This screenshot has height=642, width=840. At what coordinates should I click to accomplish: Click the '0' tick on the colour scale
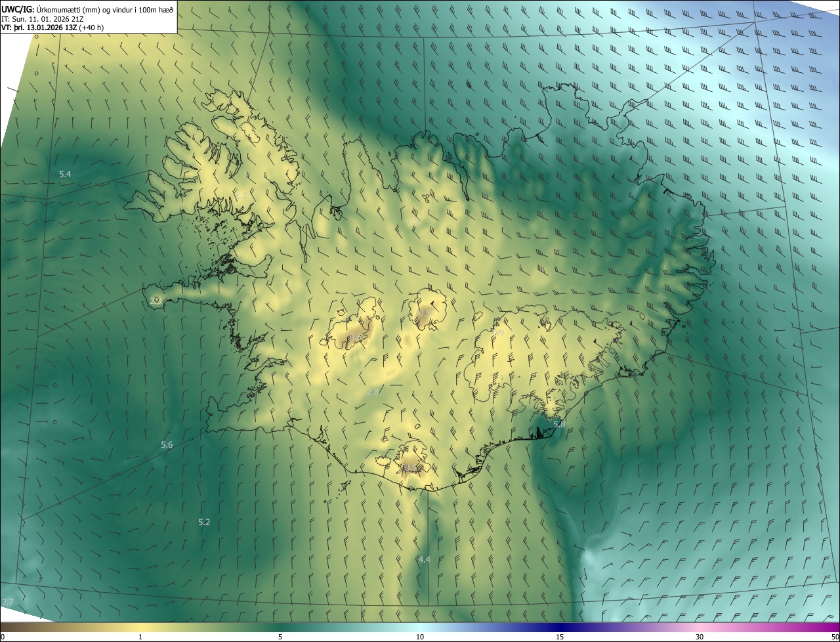tap(3, 637)
